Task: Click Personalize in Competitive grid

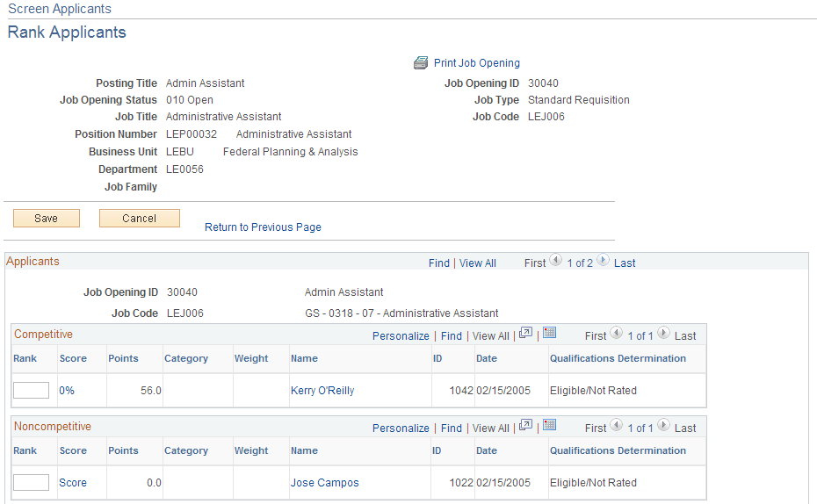Action: pyautogui.click(x=401, y=335)
